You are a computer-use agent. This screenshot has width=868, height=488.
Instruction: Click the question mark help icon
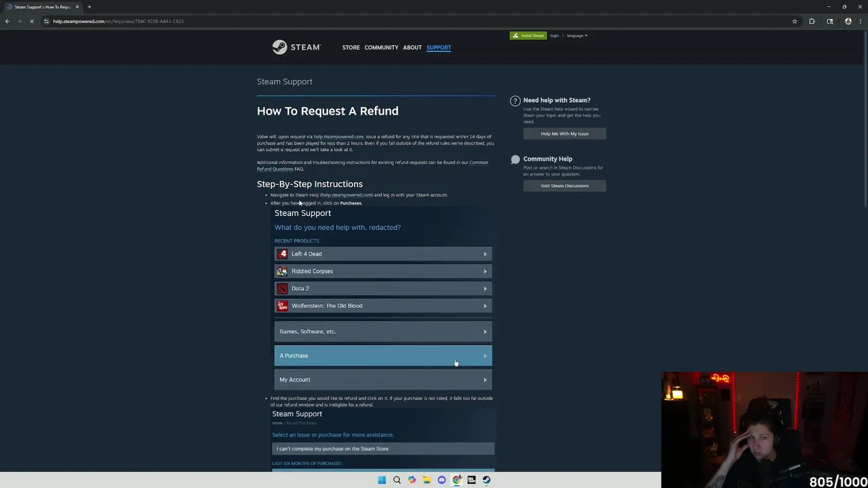click(515, 101)
